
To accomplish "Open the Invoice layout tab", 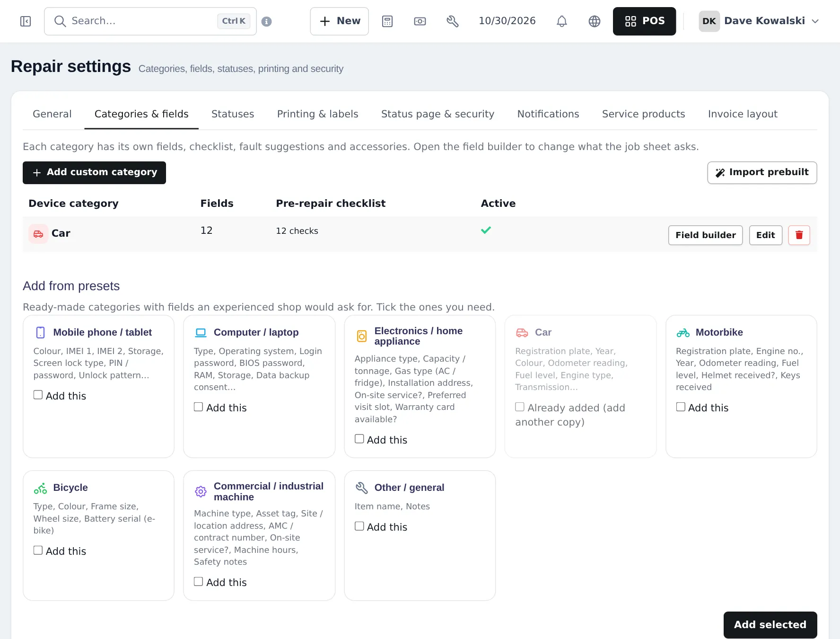I will click(x=743, y=114).
